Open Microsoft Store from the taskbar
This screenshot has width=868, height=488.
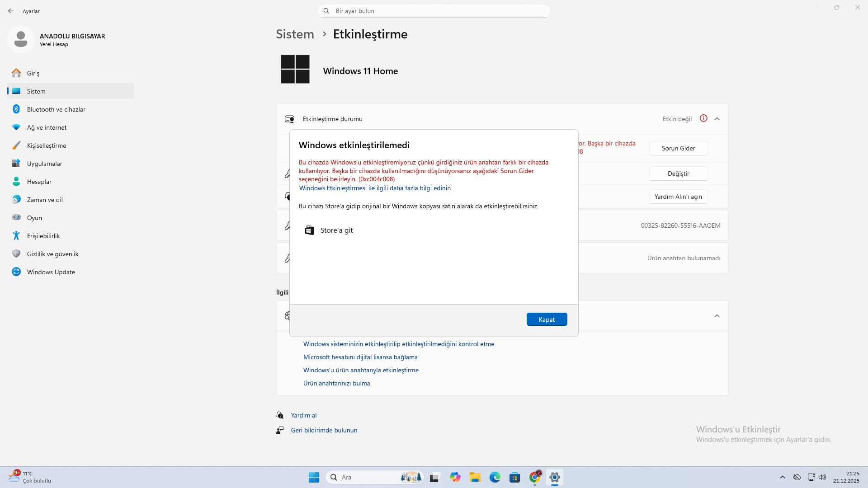(514, 477)
